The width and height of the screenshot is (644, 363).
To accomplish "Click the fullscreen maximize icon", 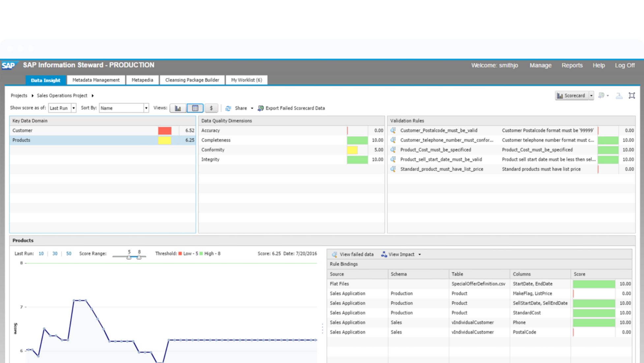I will (x=631, y=96).
